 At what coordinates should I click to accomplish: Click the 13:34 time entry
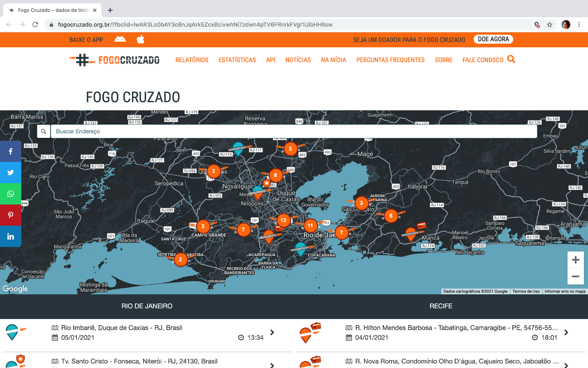click(x=255, y=338)
